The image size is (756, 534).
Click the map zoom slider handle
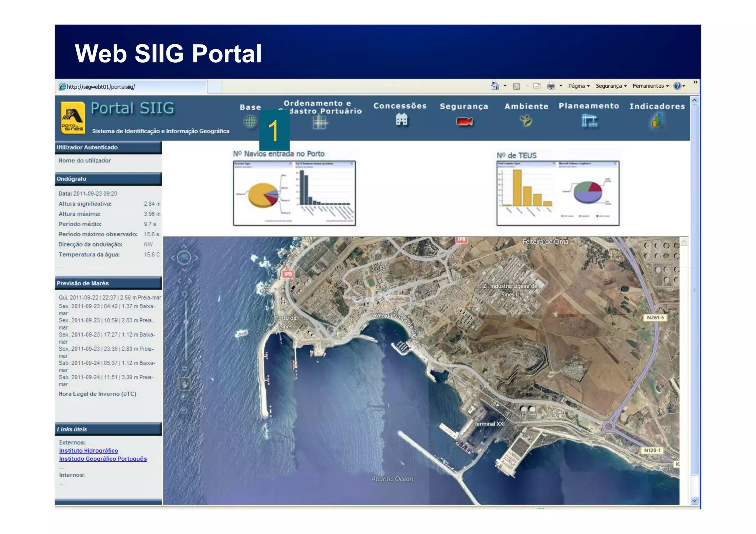185,322
